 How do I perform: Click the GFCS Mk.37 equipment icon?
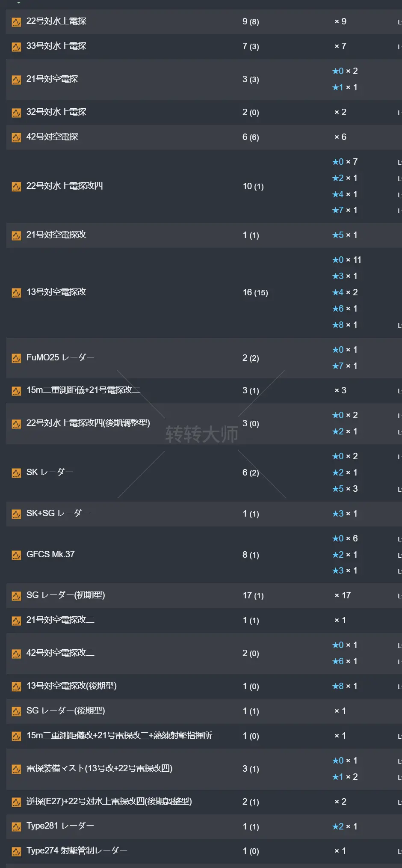coord(17,554)
